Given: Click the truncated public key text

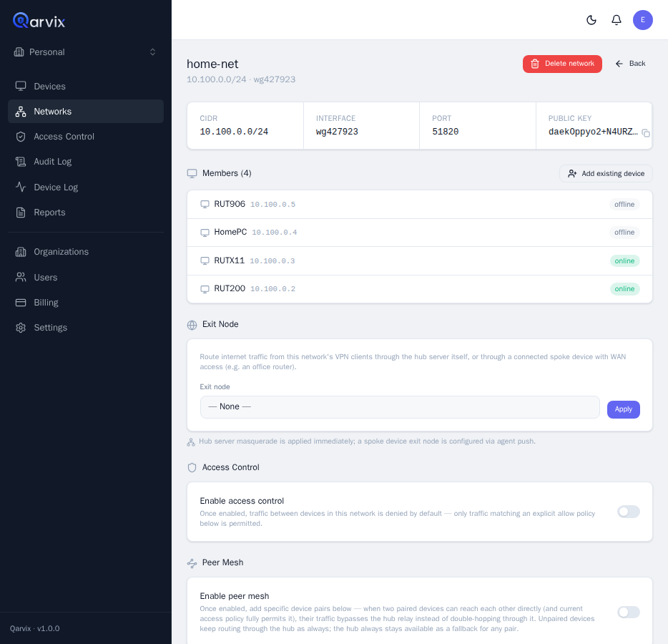Looking at the screenshot, I should (x=593, y=132).
